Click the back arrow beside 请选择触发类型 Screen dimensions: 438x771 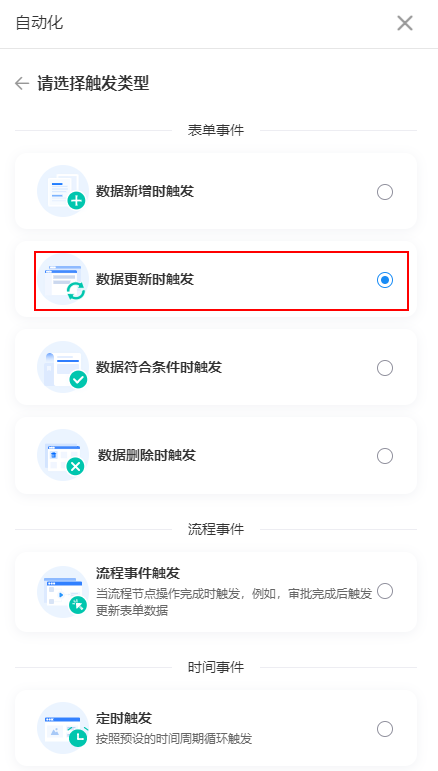22,84
